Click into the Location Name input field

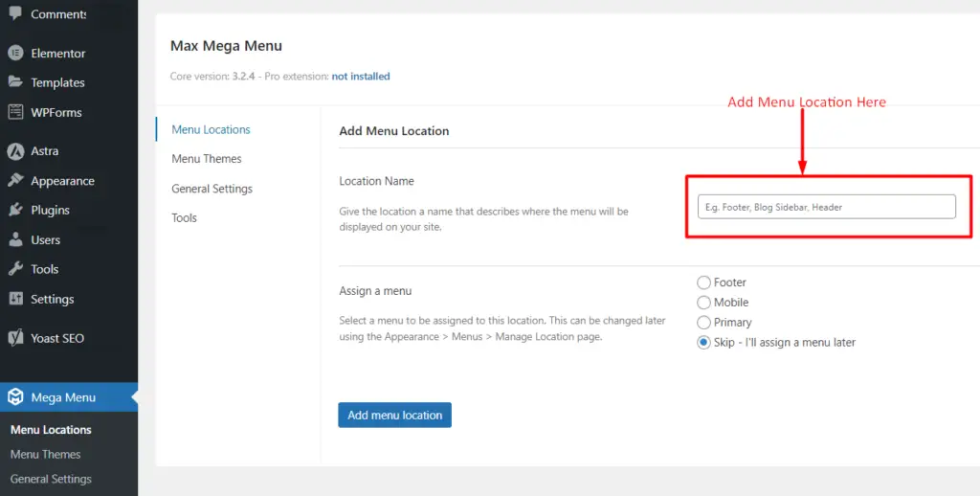(826, 207)
